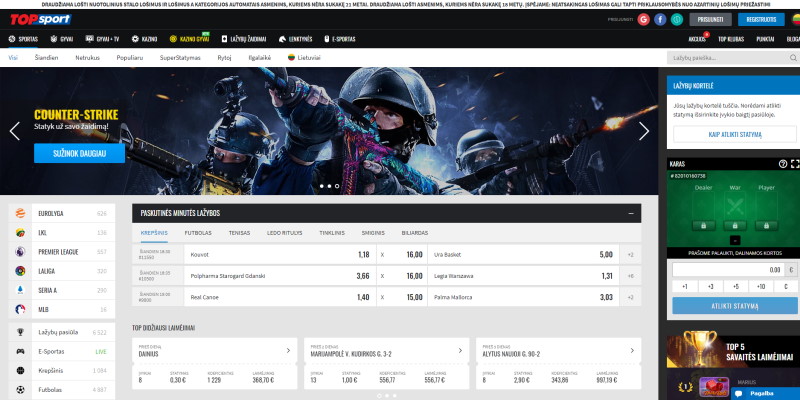800x400 pixels.
Task: Go to next banner slide arrow
Action: pos(643,131)
